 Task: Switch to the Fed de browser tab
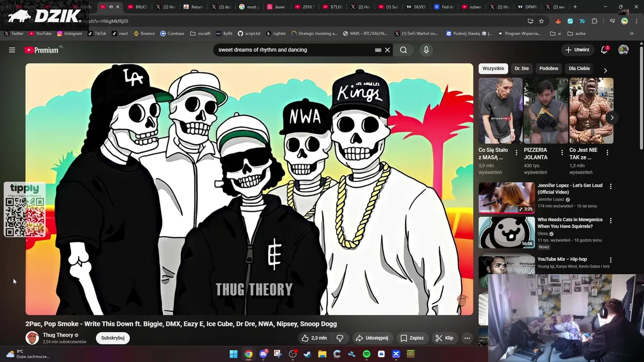444,7
